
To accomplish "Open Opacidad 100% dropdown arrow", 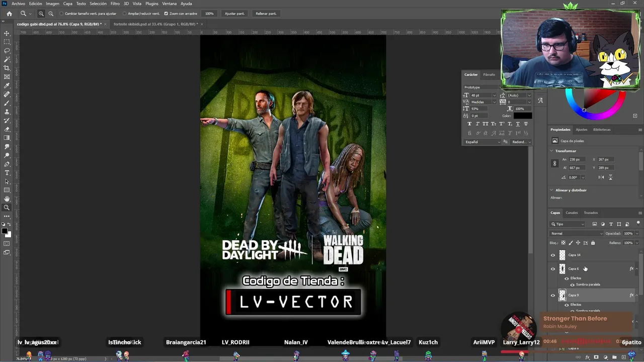I will click(637, 233).
